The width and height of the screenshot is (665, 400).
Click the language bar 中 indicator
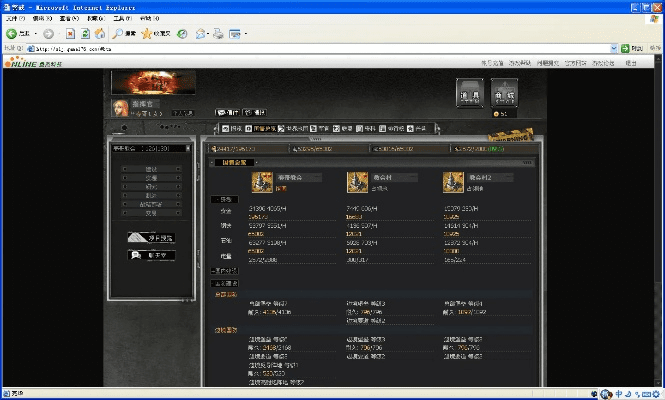[x=619, y=394]
